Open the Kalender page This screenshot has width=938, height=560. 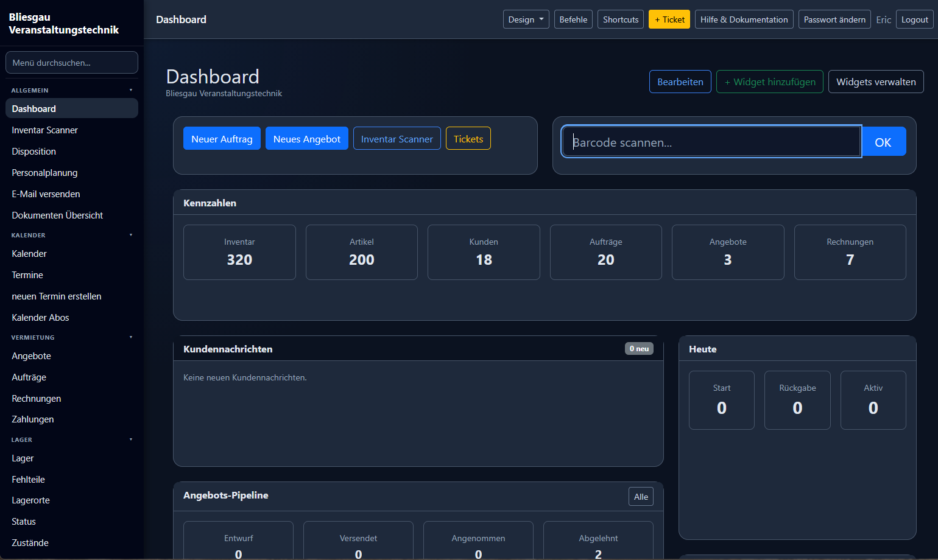(x=72, y=254)
